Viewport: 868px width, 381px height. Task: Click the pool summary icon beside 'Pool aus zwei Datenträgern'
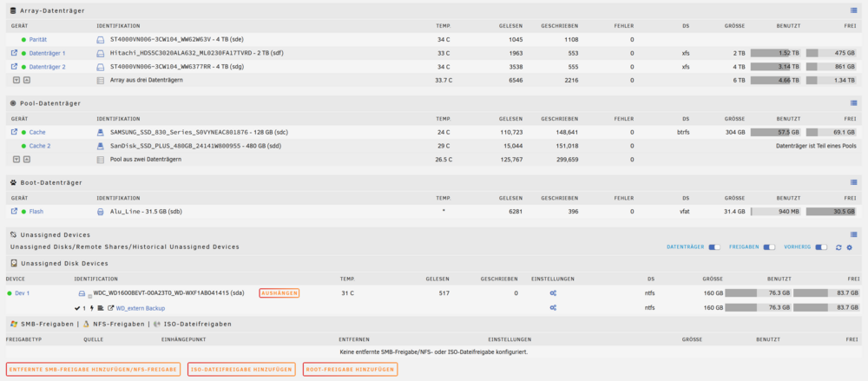[101, 159]
